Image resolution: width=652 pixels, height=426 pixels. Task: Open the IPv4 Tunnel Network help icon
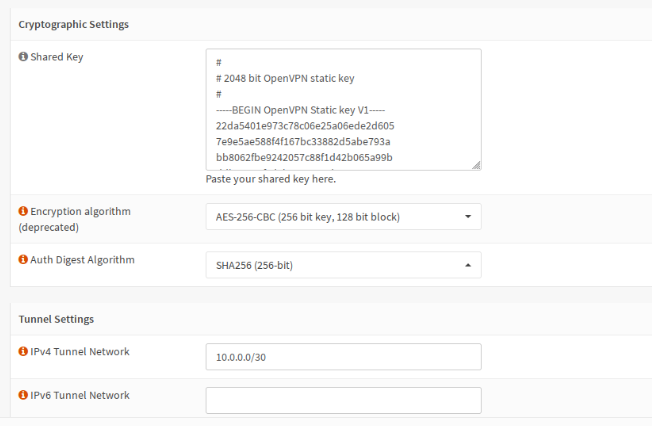pyautogui.click(x=23, y=352)
